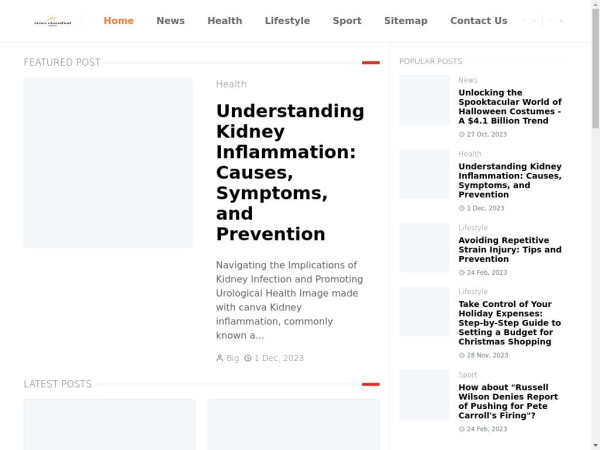Open Avoiding Repetitive Strain Injury article
600x450 pixels.
(x=509, y=249)
